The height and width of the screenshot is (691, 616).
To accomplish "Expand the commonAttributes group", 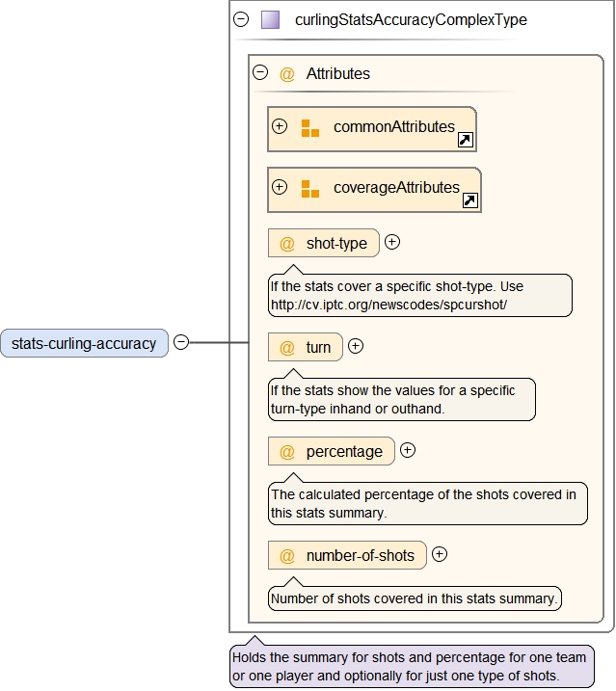I will point(280,126).
